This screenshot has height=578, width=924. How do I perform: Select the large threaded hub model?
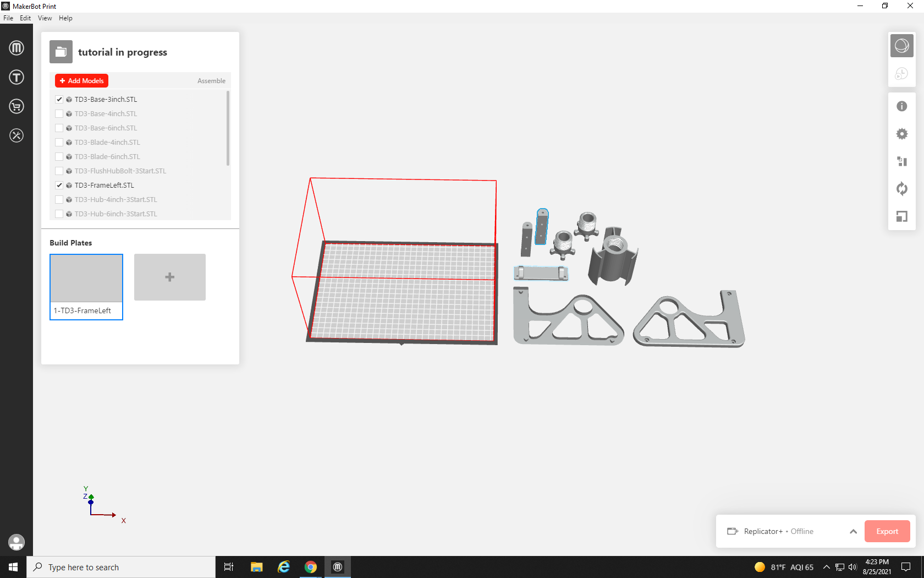point(613,255)
